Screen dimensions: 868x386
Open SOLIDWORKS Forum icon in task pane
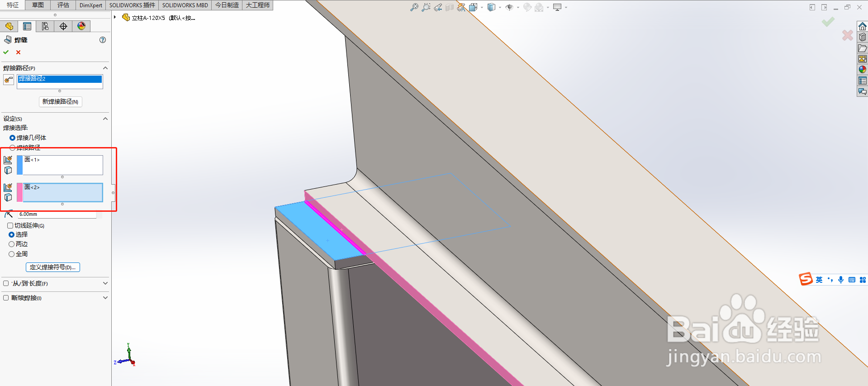click(863, 91)
